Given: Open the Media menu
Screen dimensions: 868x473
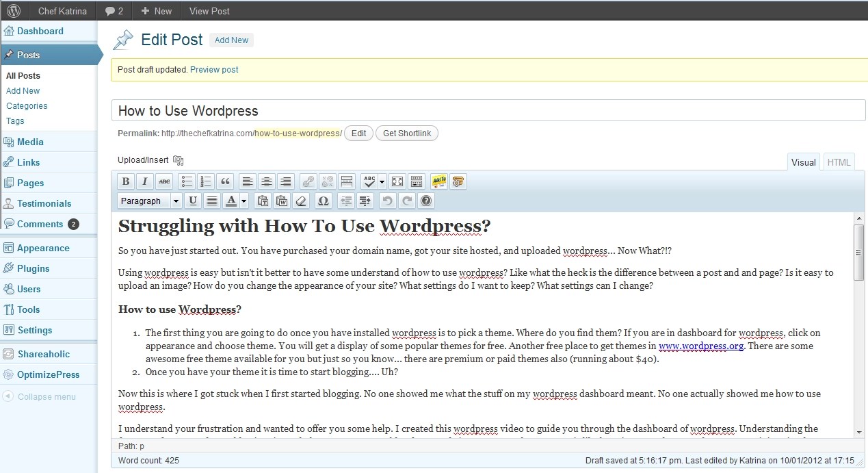Looking at the screenshot, I should click(30, 142).
